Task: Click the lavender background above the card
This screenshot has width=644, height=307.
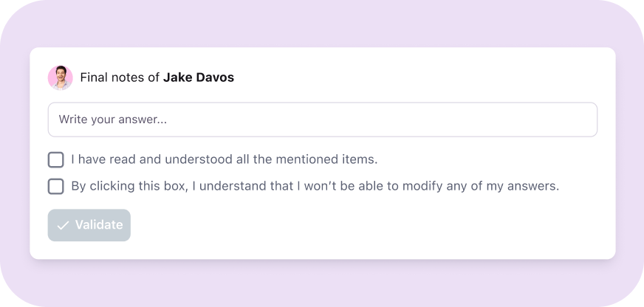Action: click(x=322, y=24)
